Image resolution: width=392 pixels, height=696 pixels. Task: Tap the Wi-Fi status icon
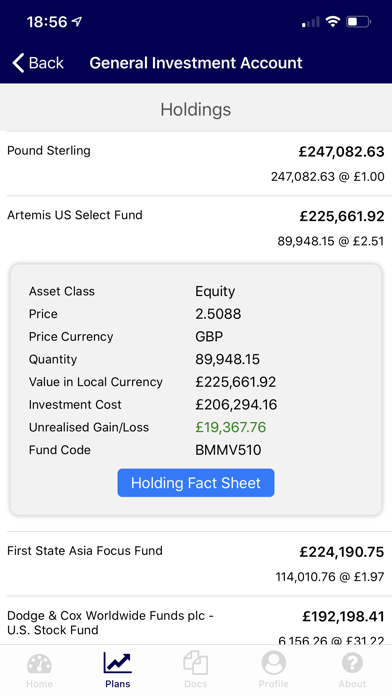click(333, 21)
